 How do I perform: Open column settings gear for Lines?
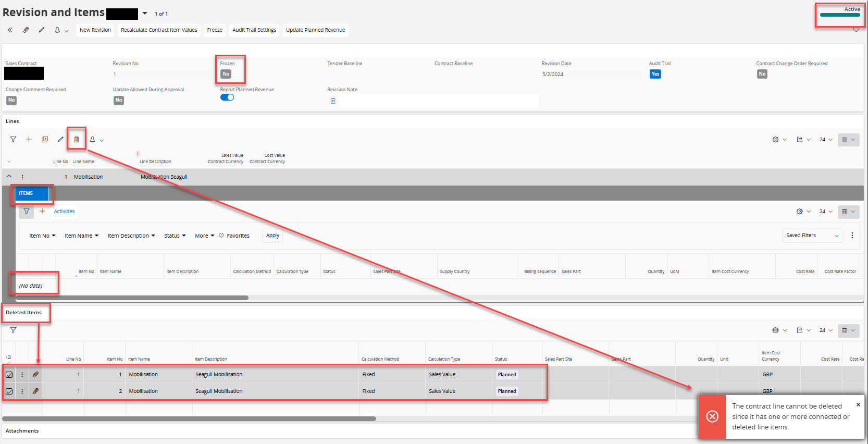coord(776,140)
